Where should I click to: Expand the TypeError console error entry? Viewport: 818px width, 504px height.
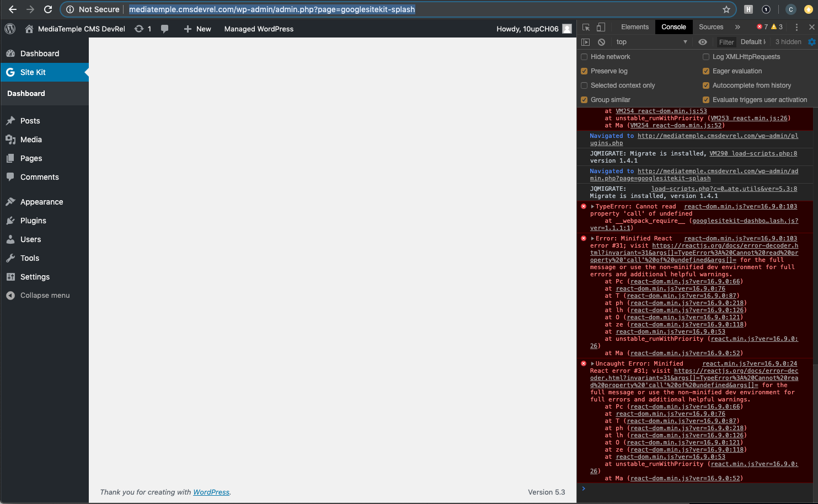(592, 206)
